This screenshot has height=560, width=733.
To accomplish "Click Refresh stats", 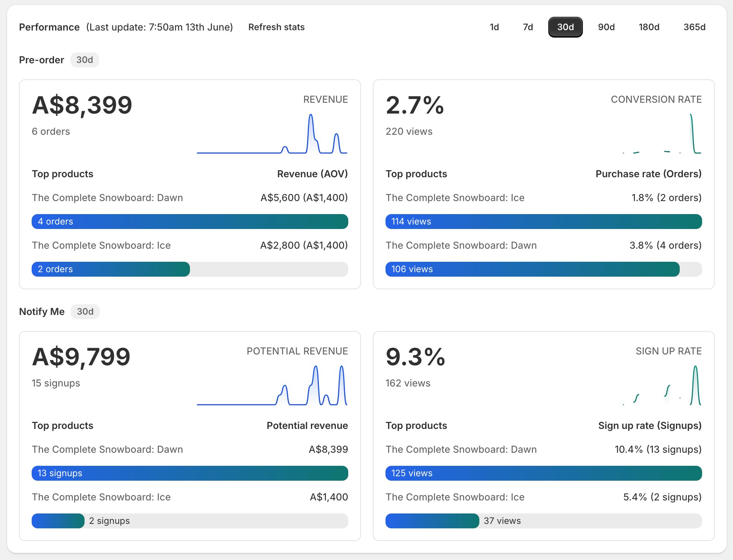I will coord(276,27).
